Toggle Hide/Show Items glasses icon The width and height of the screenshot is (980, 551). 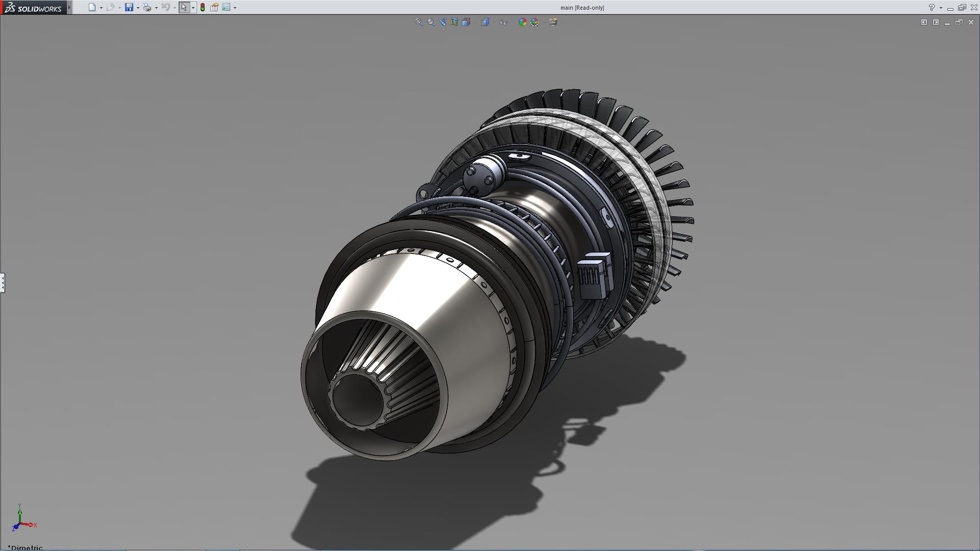[503, 22]
